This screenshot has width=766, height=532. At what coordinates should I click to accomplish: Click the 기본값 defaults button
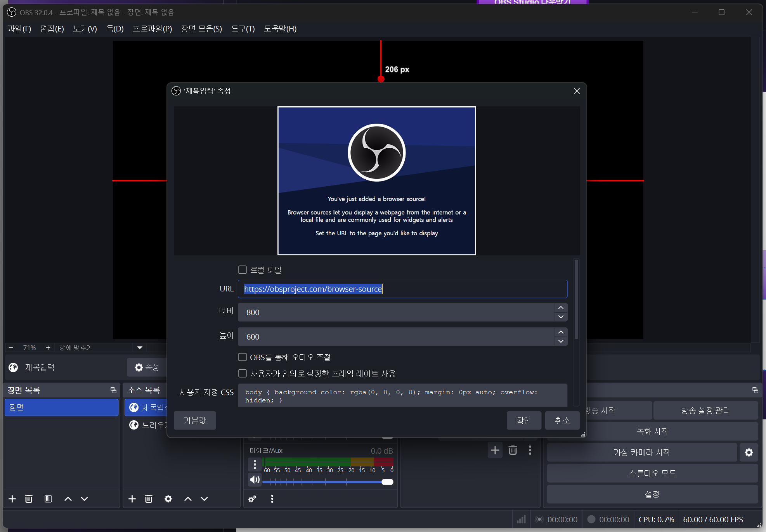tap(195, 420)
